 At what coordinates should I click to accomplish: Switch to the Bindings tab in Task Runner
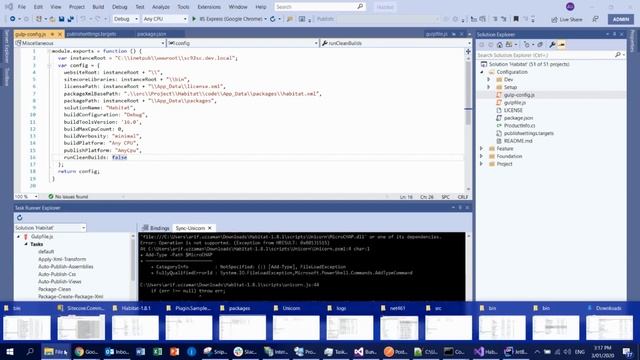pos(156,228)
